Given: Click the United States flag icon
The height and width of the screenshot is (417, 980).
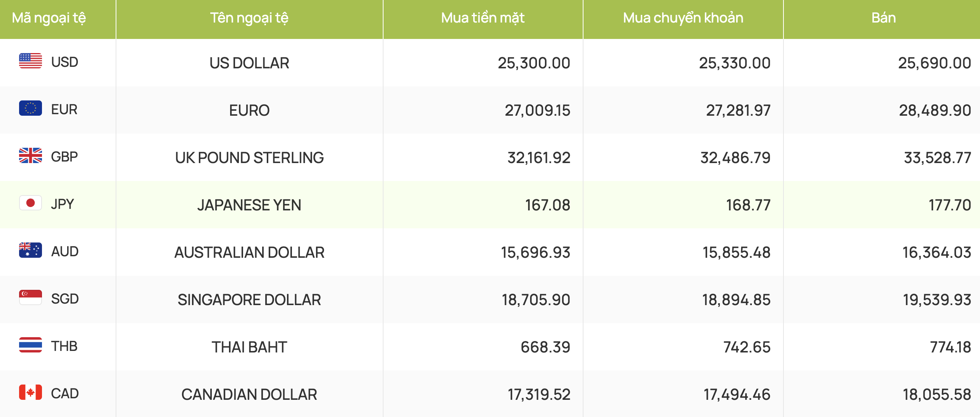Looking at the screenshot, I should coord(31,61).
